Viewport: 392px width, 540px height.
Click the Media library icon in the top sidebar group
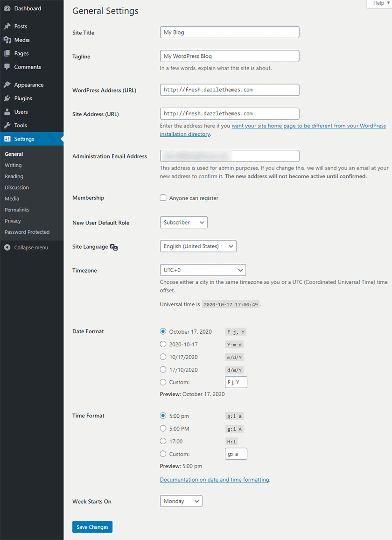pyautogui.click(x=7, y=40)
